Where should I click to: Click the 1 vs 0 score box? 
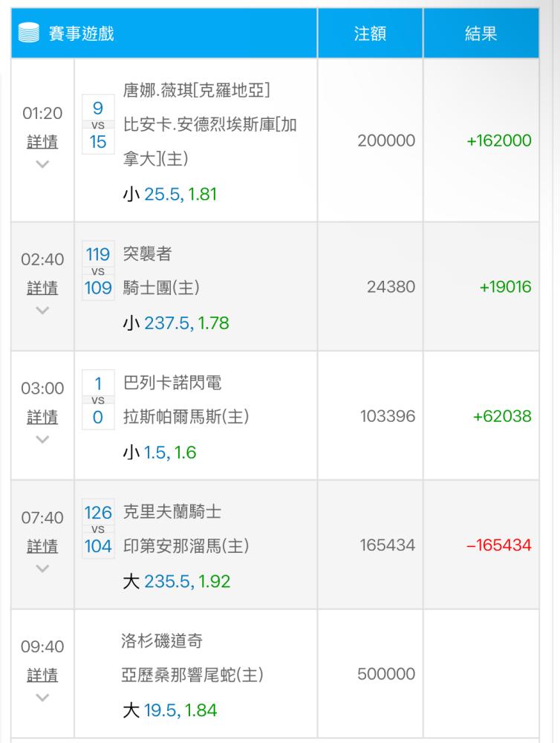point(98,400)
